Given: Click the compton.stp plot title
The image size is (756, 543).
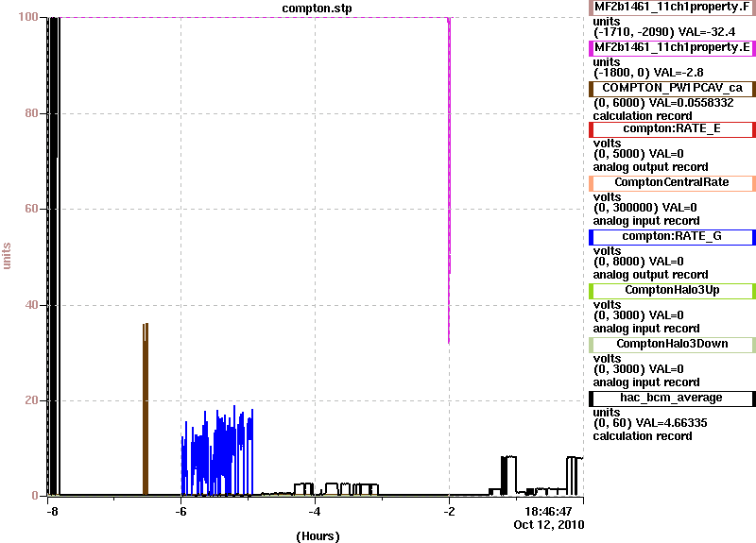Looking at the screenshot, I should [x=317, y=8].
